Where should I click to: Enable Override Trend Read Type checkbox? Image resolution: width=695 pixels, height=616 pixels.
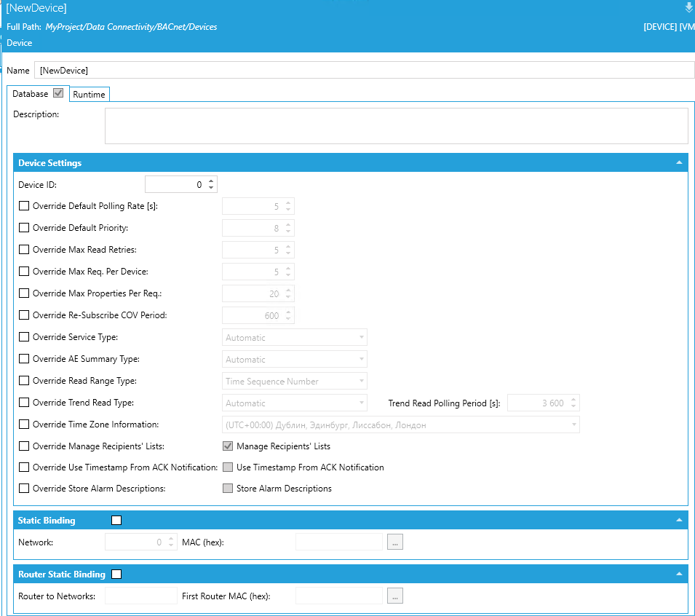(x=24, y=403)
